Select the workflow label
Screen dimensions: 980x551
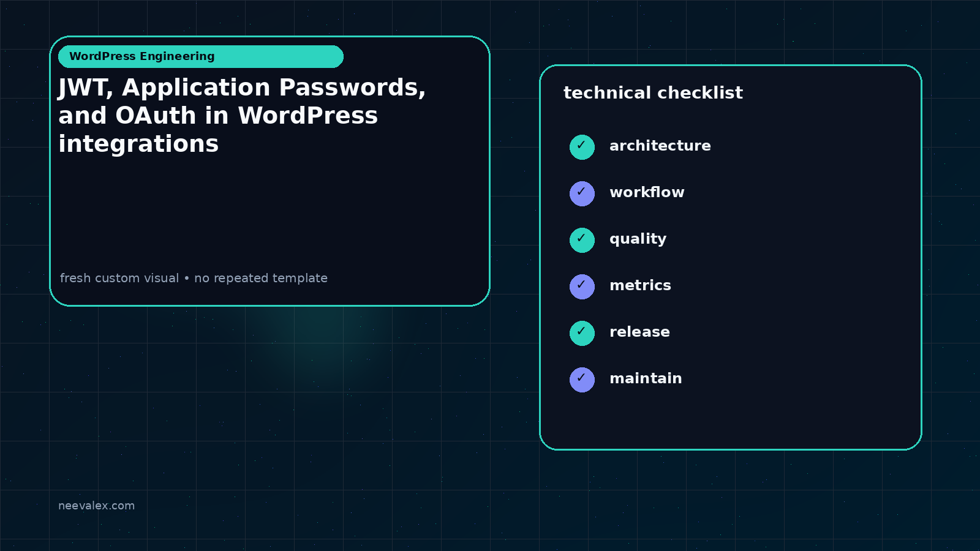(647, 192)
